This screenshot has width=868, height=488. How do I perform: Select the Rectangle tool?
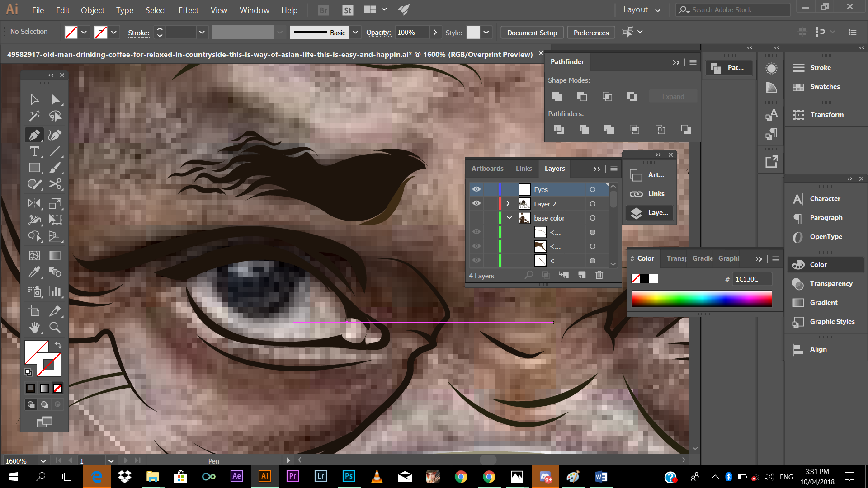[x=34, y=168]
